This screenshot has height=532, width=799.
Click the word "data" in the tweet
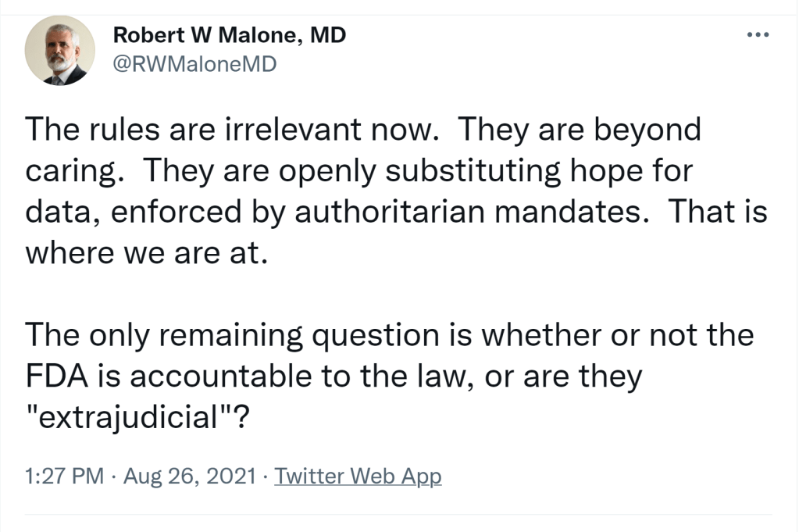(55, 212)
